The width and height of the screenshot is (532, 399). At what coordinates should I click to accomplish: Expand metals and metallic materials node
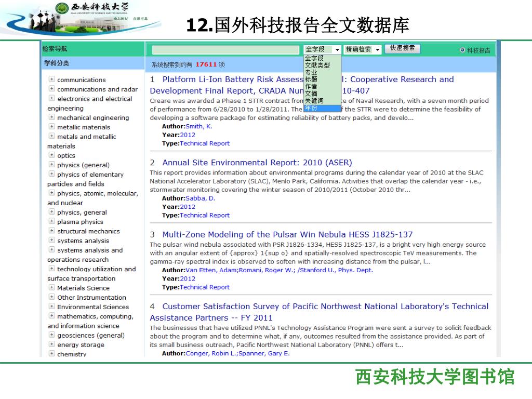pyautogui.click(x=51, y=136)
